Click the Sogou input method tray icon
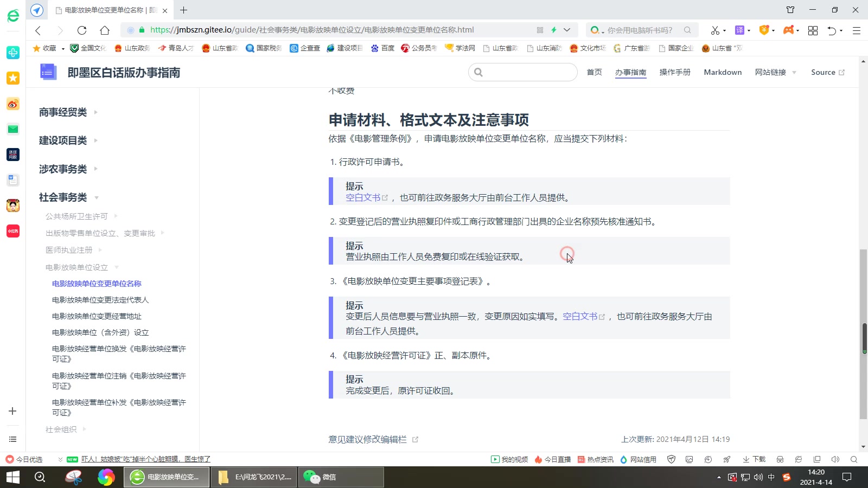The height and width of the screenshot is (488, 868). (787, 477)
